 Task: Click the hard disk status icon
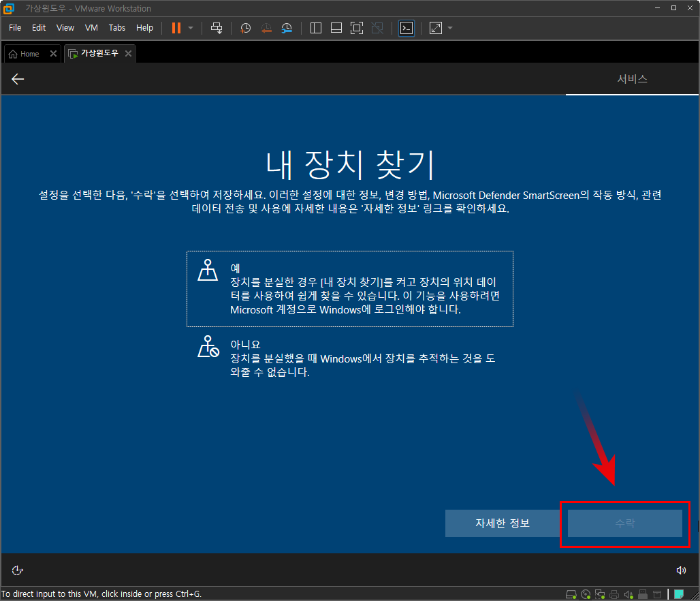tap(571, 594)
